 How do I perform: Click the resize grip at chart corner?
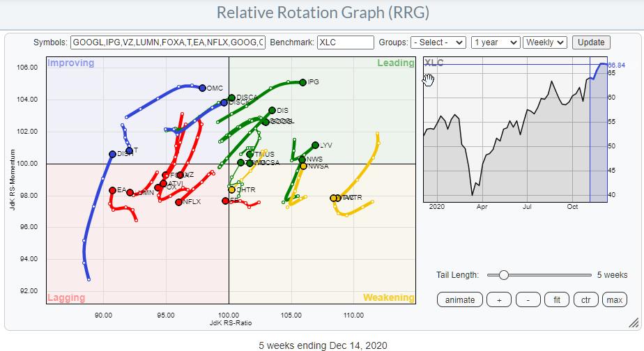click(x=633, y=322)
